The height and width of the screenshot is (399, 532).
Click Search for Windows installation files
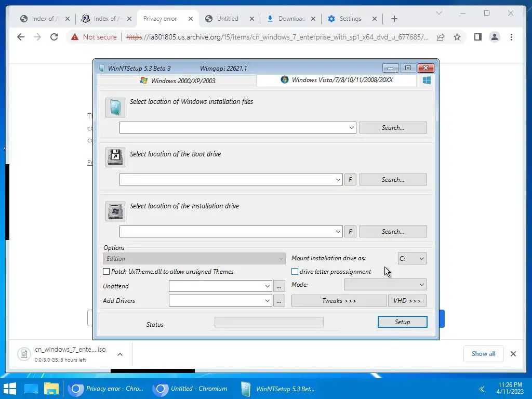[x=393, y=128]
